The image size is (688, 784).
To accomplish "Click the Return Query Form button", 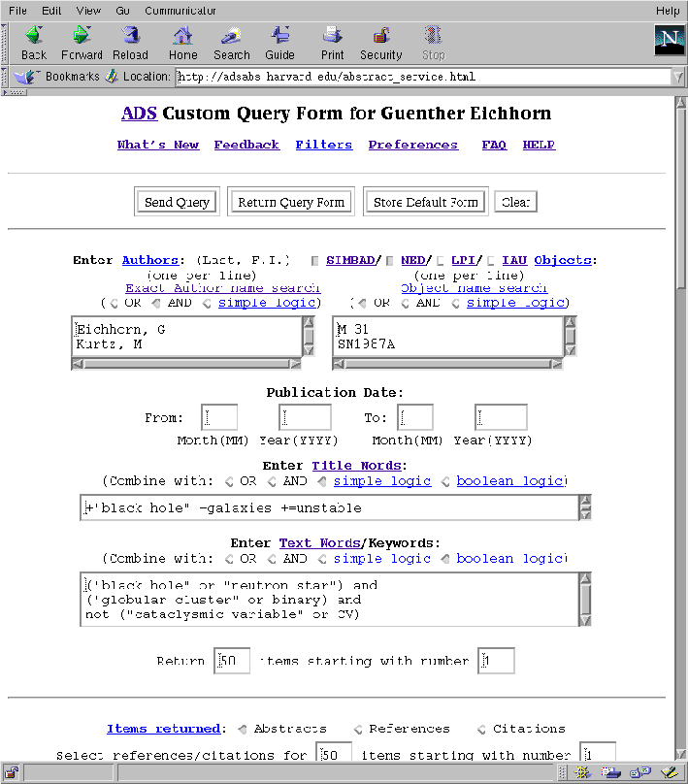I will coord(291,202).
